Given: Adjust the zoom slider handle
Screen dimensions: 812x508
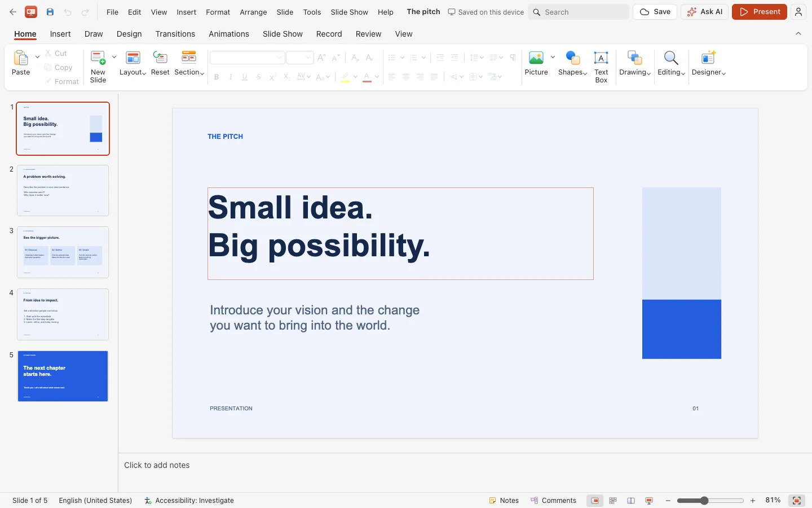Looking at the screenshot, I should point(704,501).
